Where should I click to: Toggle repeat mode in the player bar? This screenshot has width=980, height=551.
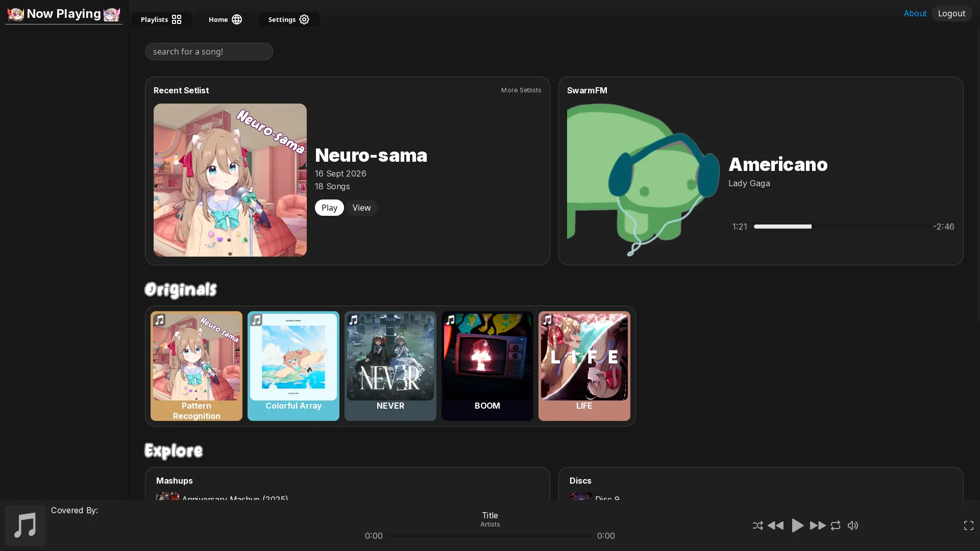click(836, 525)
